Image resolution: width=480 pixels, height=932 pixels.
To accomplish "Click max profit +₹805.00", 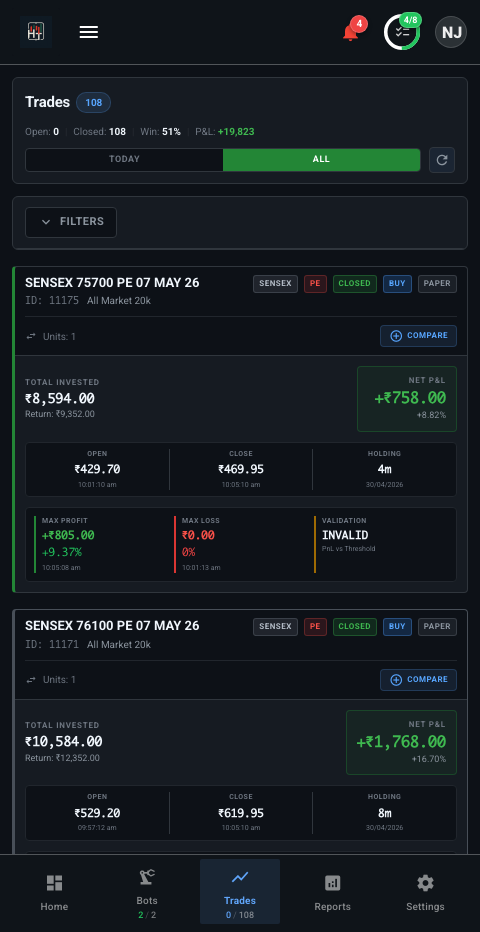I will (x=68, y=535).
